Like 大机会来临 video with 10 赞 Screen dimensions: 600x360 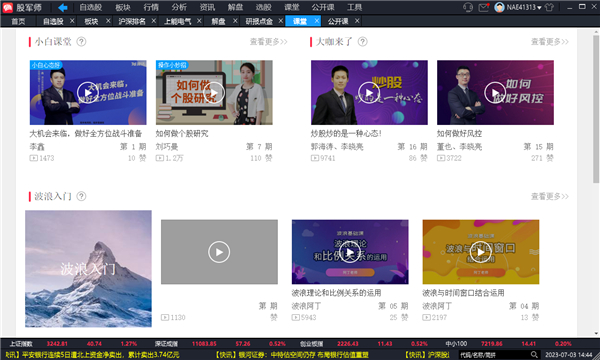coord(137,158)
